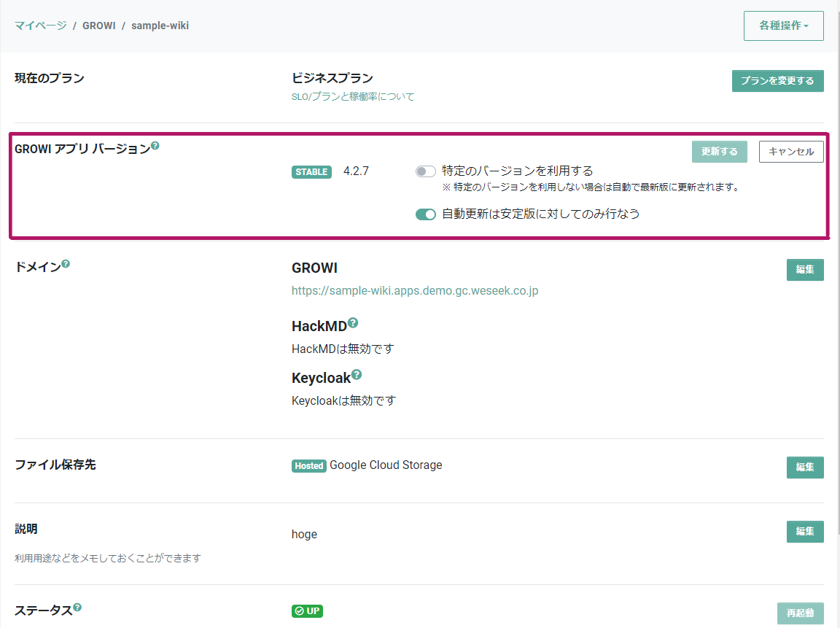Screen dimensions: 840x628
Task: Click help icon beside ステータス
Action: tap(77, 607)
